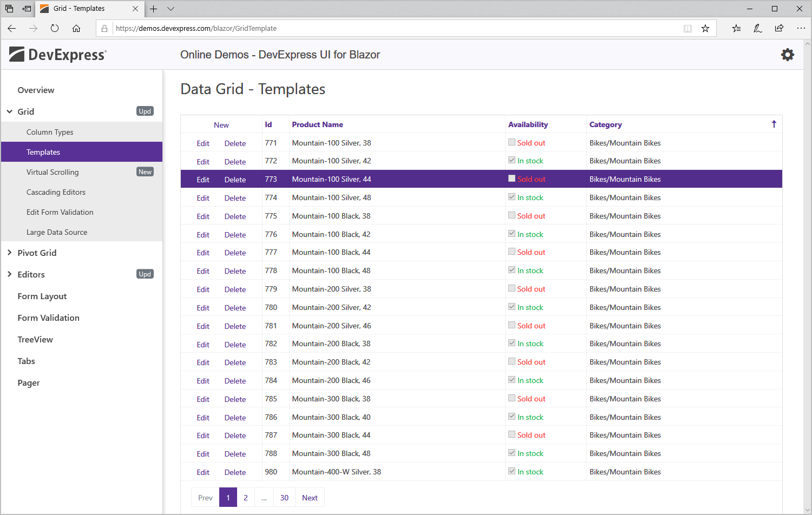Go to the Next page
This screenshot has width=812, height=515.
tap(310, 498)
